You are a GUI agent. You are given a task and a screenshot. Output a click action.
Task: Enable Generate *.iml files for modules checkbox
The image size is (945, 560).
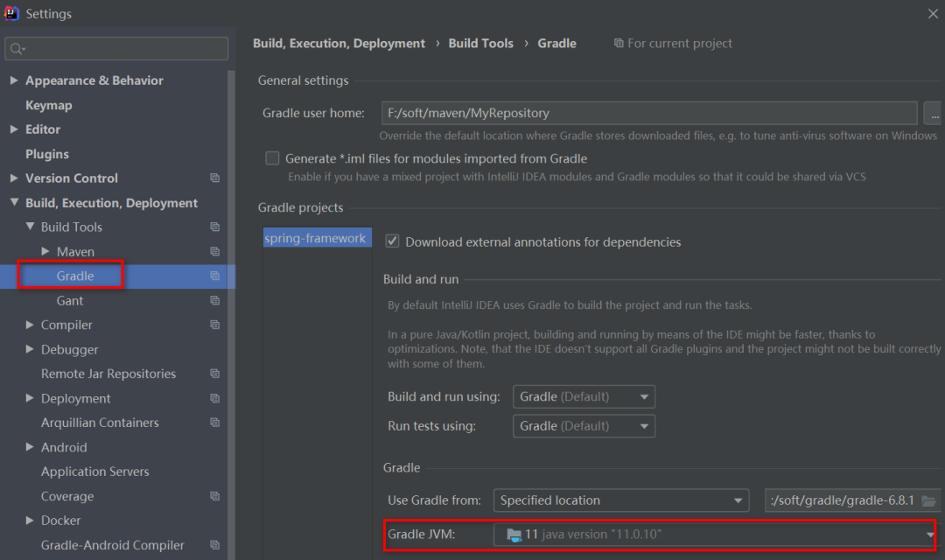tap(272, 158)
